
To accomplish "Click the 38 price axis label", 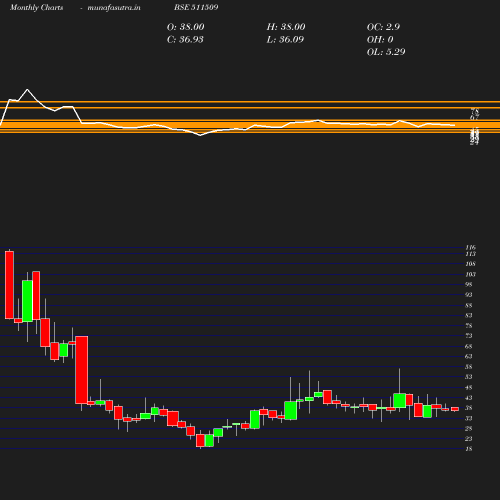I will click(x=469, y=408).
